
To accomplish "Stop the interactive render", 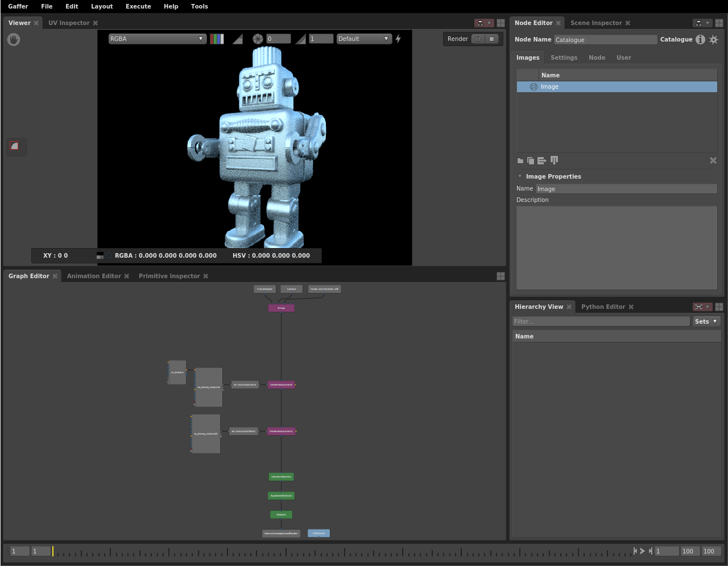I will (492, 39).
